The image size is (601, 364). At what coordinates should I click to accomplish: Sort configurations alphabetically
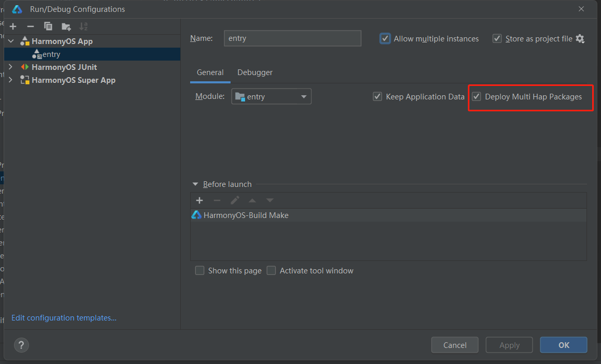coord(83,26)
